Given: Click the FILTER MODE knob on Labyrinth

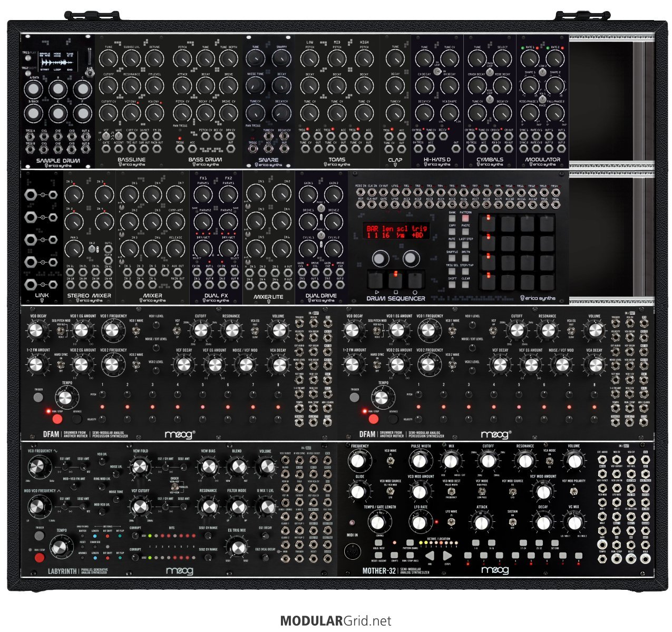Looking at the screenshot, I should click(238, 507).
